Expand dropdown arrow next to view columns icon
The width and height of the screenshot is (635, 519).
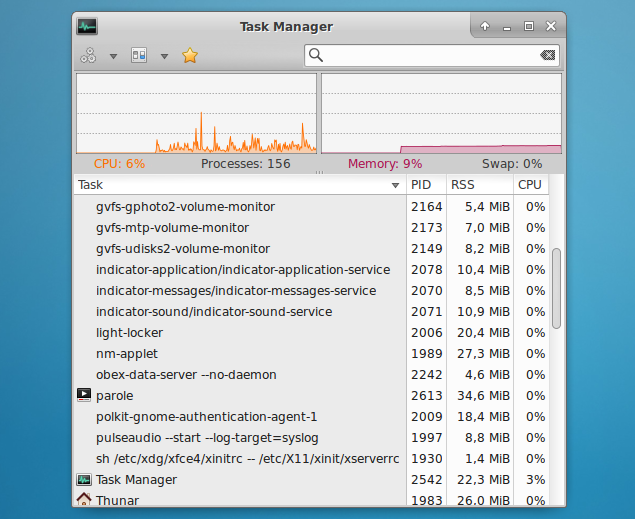tap(164, 56)
